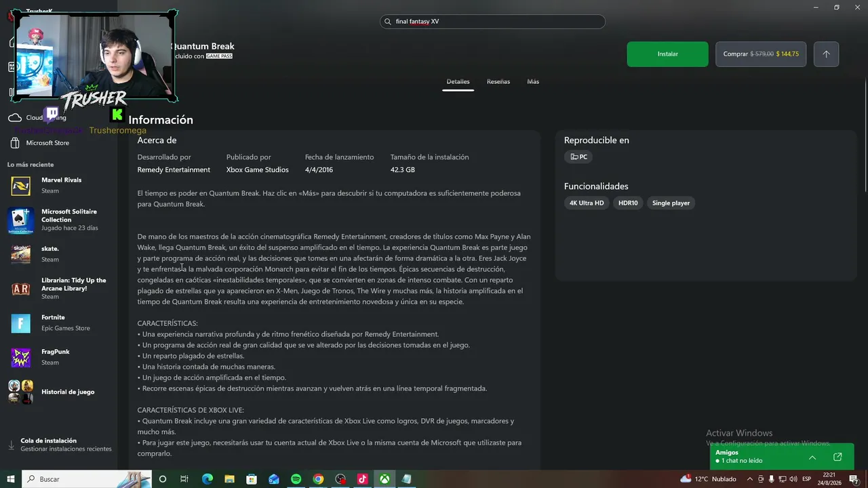The height and width of the screenshot is (488, 868).
Task: Click the green Instalar button
Action: [668, 54]
